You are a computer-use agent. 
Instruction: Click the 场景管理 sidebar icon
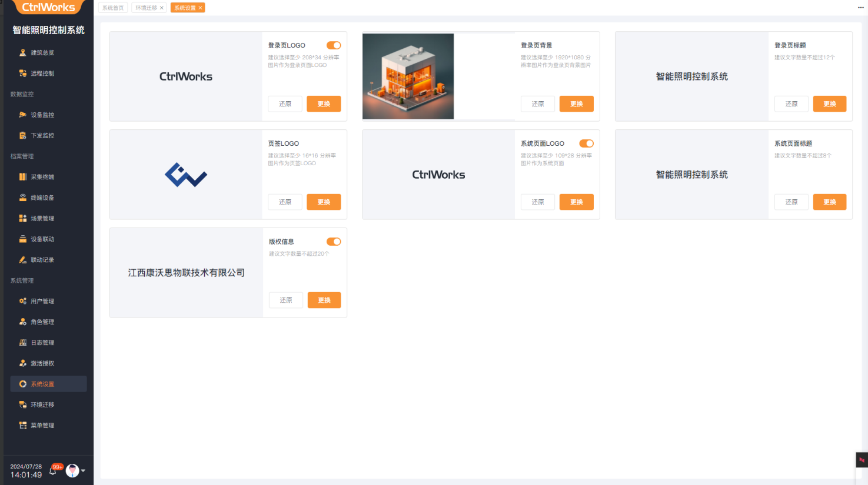[23, 218]
